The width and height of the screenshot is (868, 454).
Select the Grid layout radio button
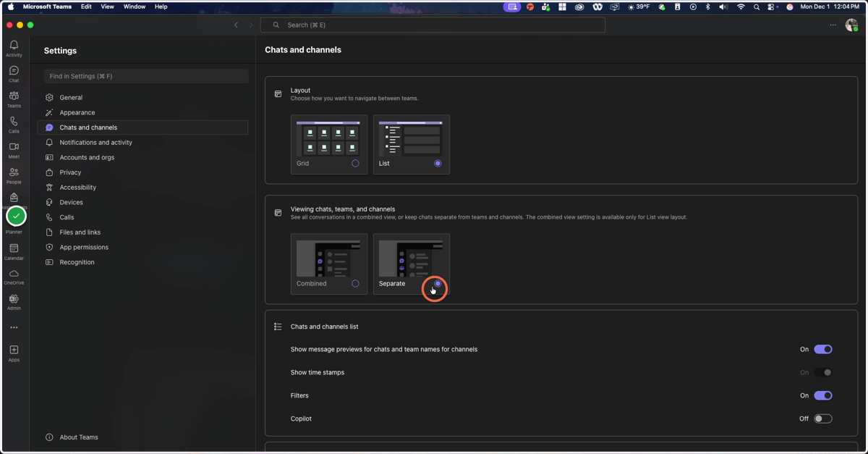pos(355,164)
